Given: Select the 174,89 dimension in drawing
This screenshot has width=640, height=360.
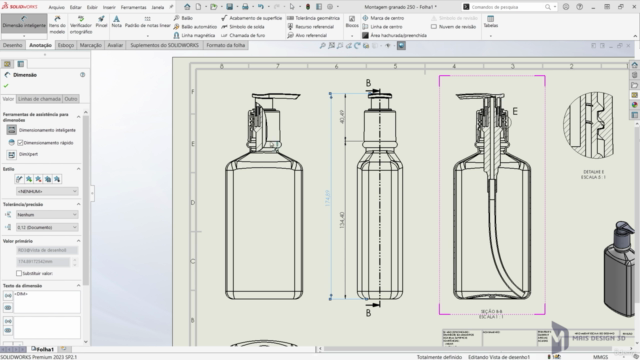Looking at the screenshot, I should [327, 198].
